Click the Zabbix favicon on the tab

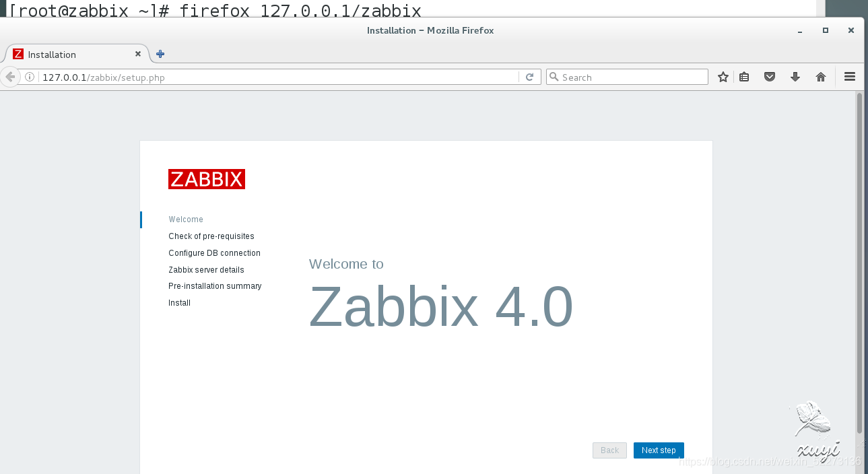tap(18, 55)
